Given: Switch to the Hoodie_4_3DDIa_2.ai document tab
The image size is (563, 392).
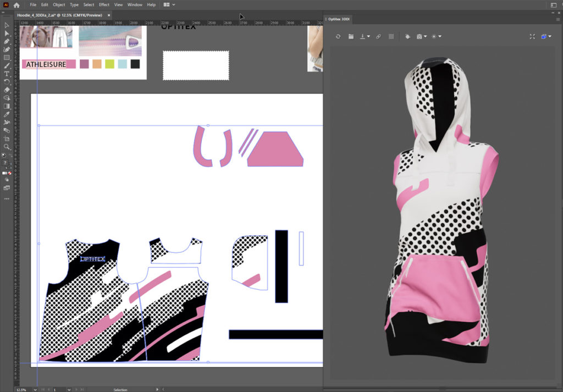Looking at the screenshot, I should click(59, 15).
